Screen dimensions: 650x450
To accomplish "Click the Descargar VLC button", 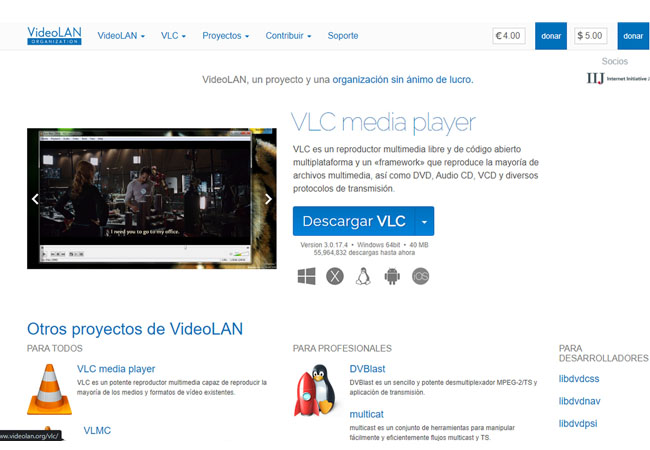I will [x=354, y=221].
